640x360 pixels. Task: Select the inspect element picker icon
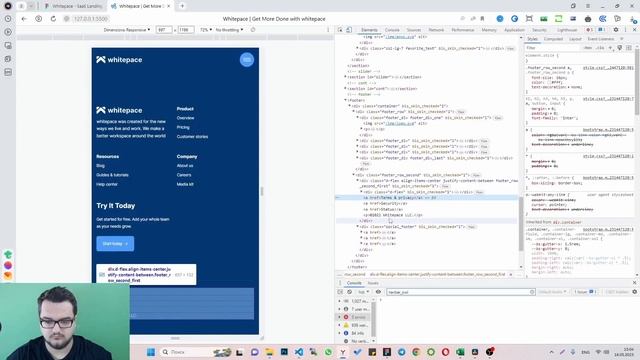coord(340,30)
